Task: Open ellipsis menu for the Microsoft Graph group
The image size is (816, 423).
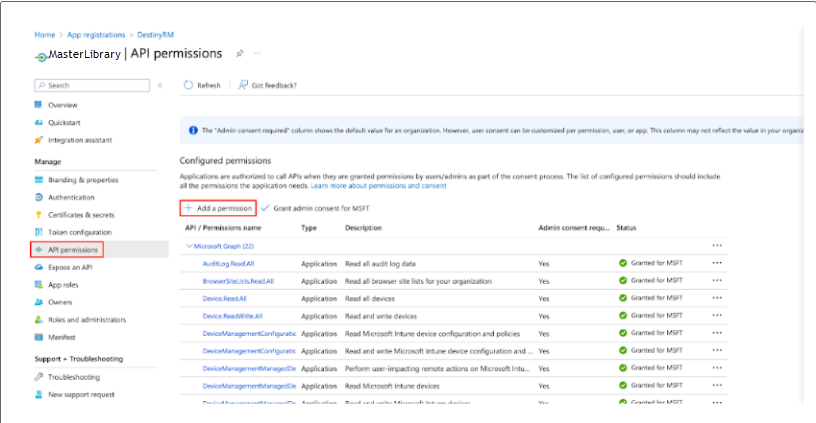Action: pos(717,245)
